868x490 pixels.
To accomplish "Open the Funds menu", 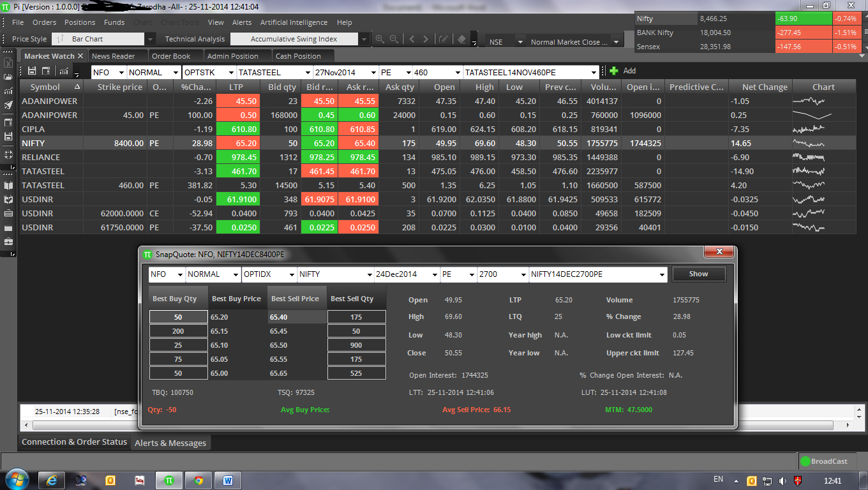I will [x=114, y=22].
